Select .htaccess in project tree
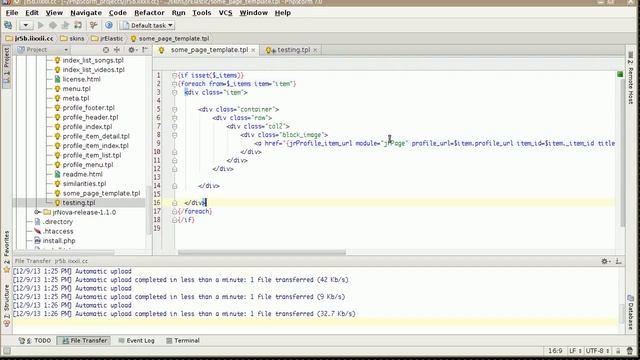640x360 pixels. (x=58, y=231)
